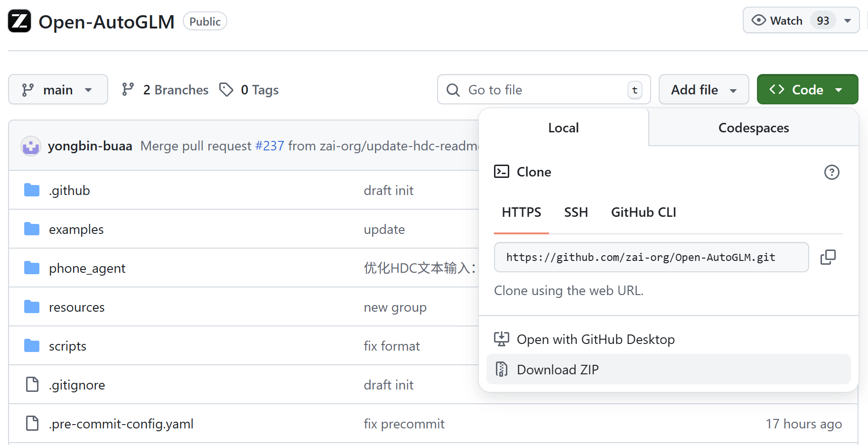Click the Clone help question mark icon
The width and height of the screenshot is (868, 445).
pyautogui.click(x=831, y=172)
